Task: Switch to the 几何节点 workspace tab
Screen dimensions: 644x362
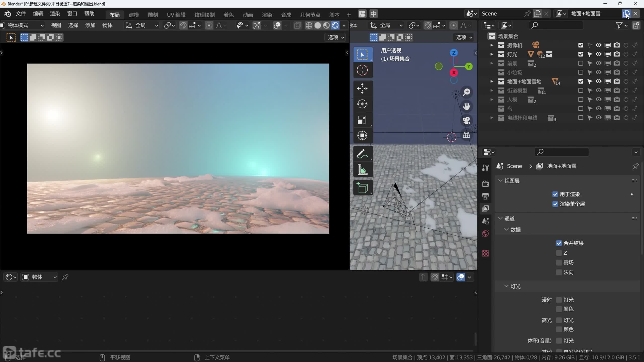Action: coord(310,15)
